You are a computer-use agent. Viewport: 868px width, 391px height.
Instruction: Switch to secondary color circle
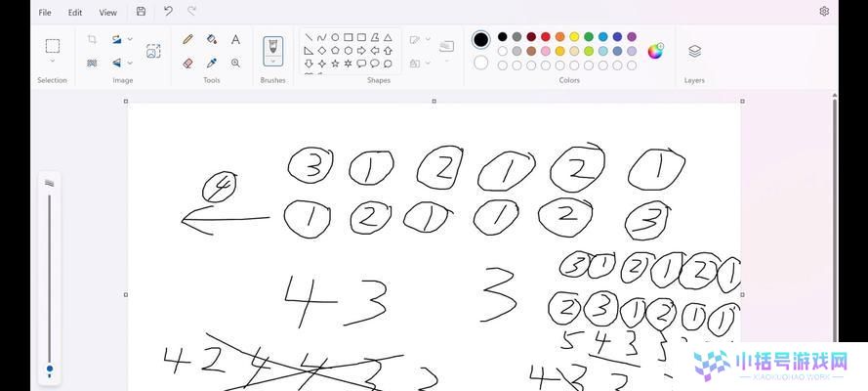click(x=481, y=63)
